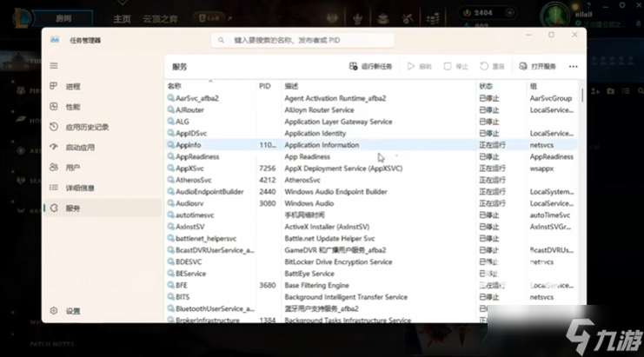Click 运行新任务 (Run new task) button

point(371,67)
